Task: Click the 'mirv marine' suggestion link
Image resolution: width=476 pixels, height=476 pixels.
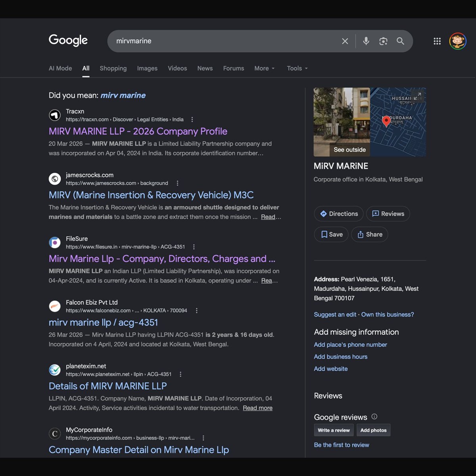Action: point(123,95)
